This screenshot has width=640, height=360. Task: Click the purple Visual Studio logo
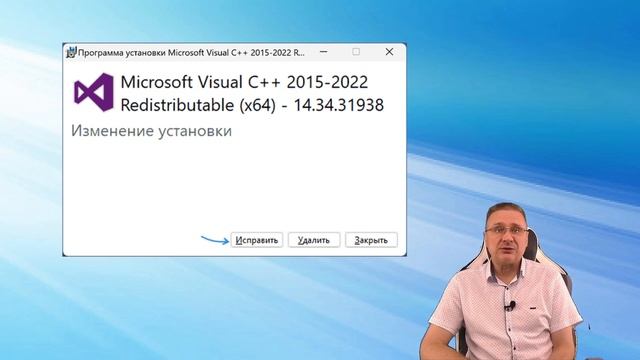[x=94, y=92]
